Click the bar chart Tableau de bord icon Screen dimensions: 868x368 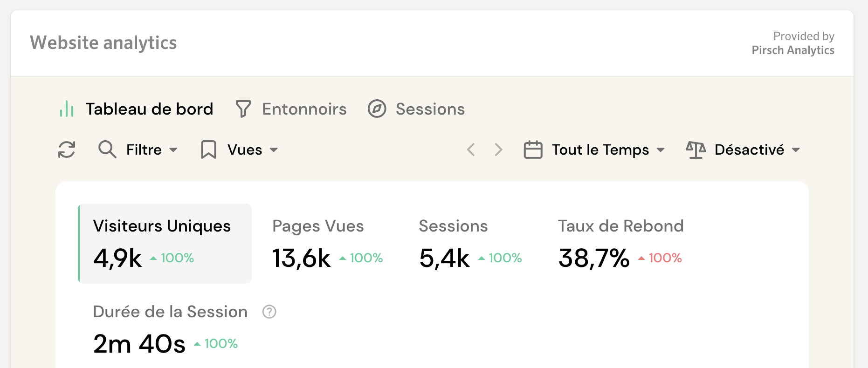click(67, 109)
